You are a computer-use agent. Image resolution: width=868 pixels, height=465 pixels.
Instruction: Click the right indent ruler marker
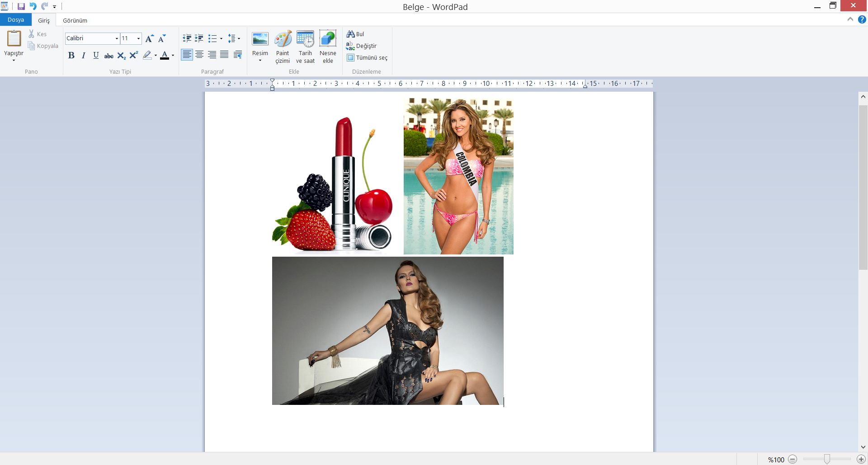click(x=585, y=85)
